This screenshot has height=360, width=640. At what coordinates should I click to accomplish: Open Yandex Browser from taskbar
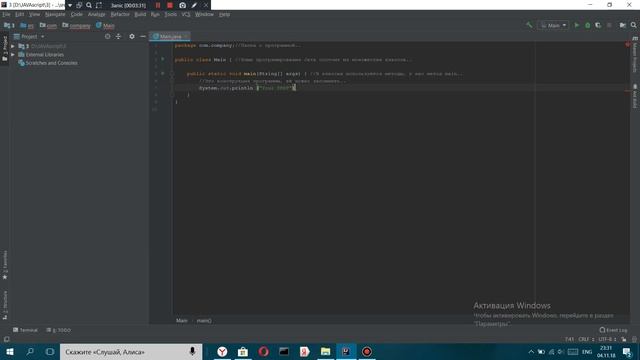point(222,351)
